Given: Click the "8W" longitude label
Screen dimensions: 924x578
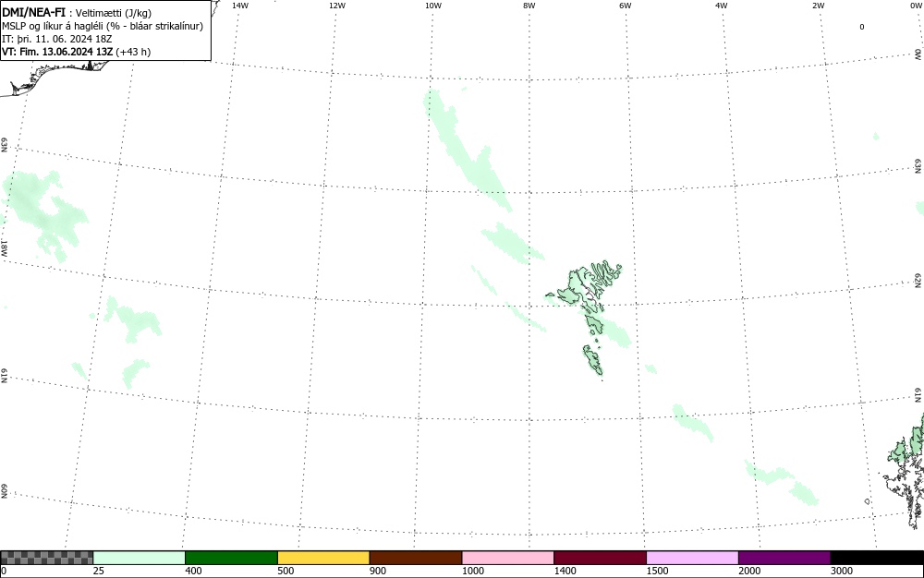Looking at the screenshot, I should pos(529,6).
